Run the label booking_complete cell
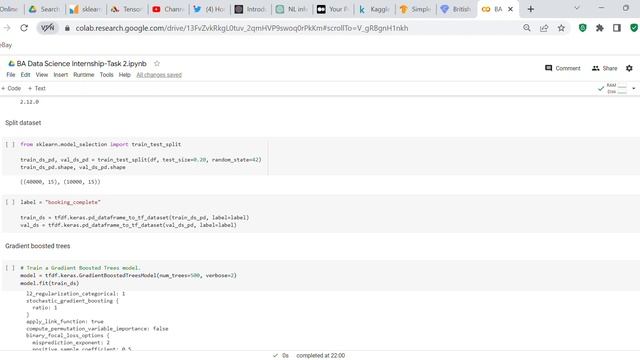 10,202
